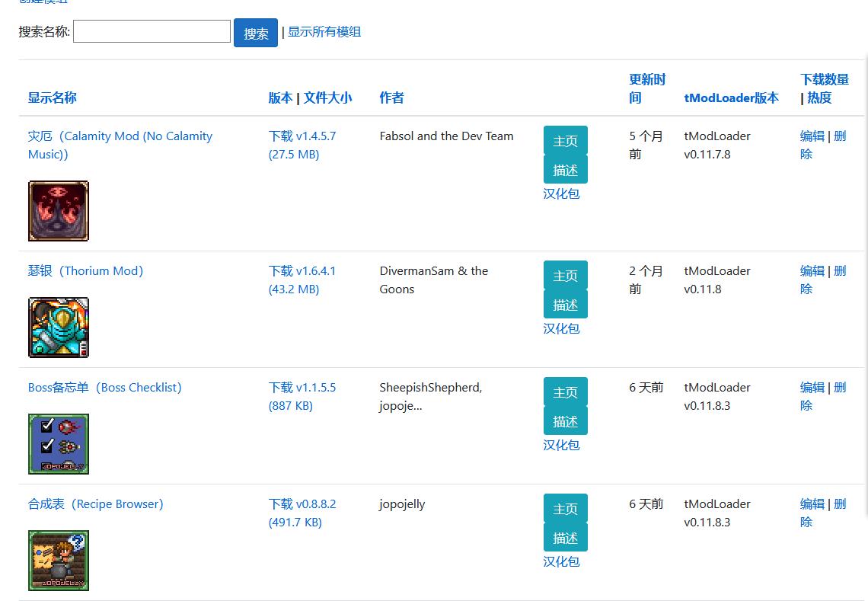The image size is (868, 601).
Task: Sort by tModLoader版本 column header
Action: tap(731, 98)
